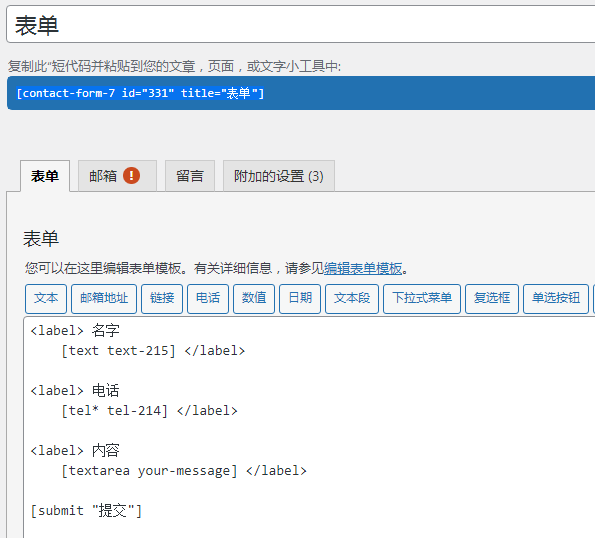Viewport: 595px width, 538px height.
Task: Open the 编辑表单模板 help link
Action: pos(363,268)
